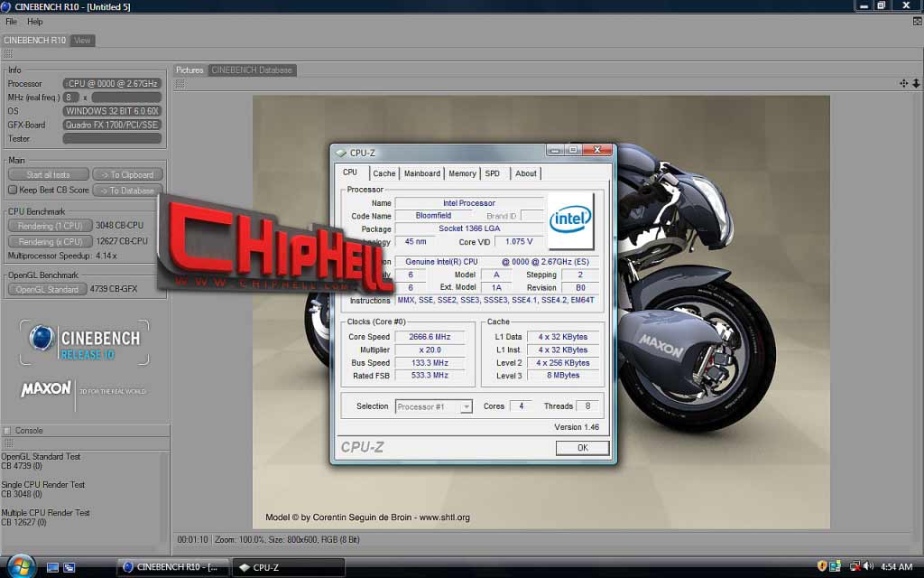
Task: Click the volume speaker tray icon
Action: [868, 567]
